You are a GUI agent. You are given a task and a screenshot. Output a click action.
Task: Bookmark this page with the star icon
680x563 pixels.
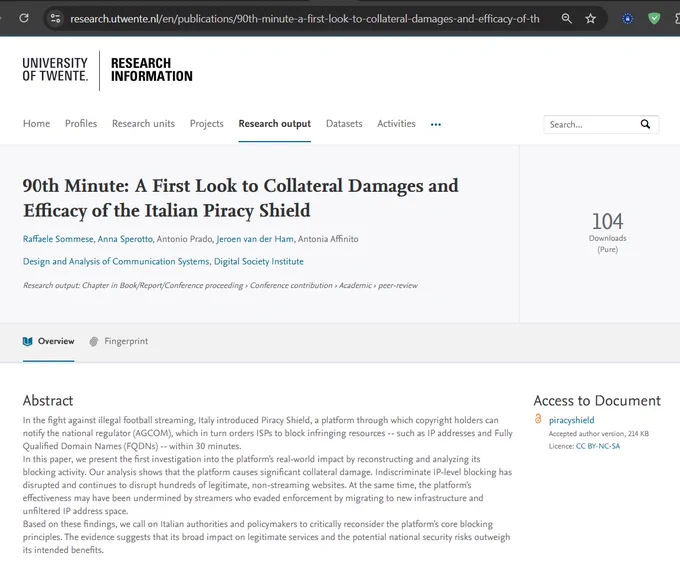tap(590, 18)
